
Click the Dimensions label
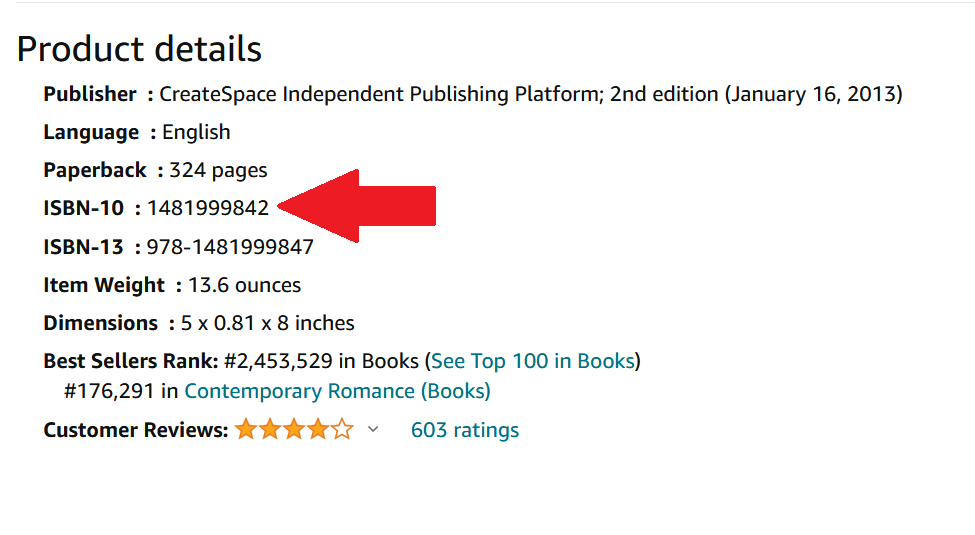tap(101, 323)
